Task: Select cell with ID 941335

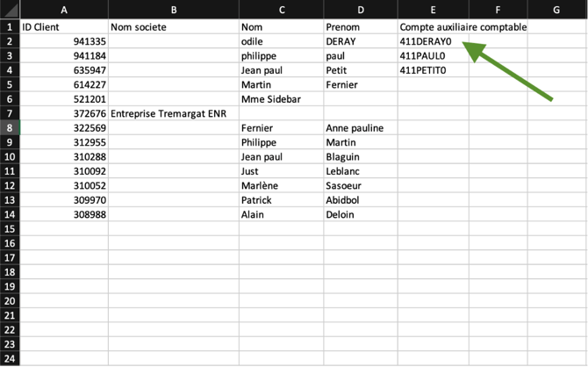Action: click(x=64, y=41)
